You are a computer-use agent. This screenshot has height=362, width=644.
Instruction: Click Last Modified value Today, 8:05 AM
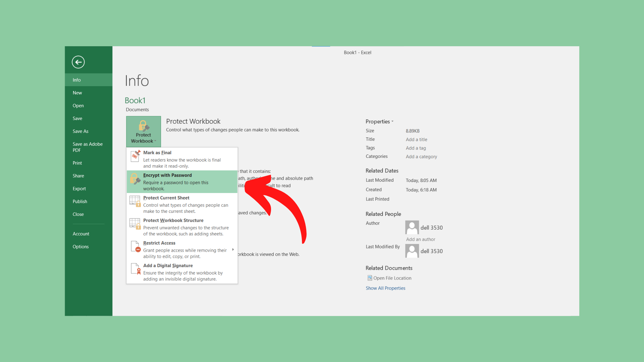pyautogui.click(x=421, y=180)
